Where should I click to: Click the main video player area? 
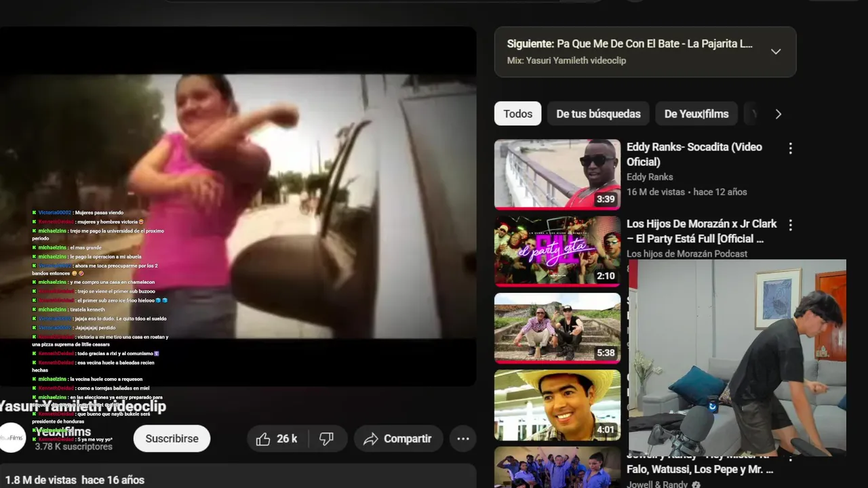pos(238,206)
